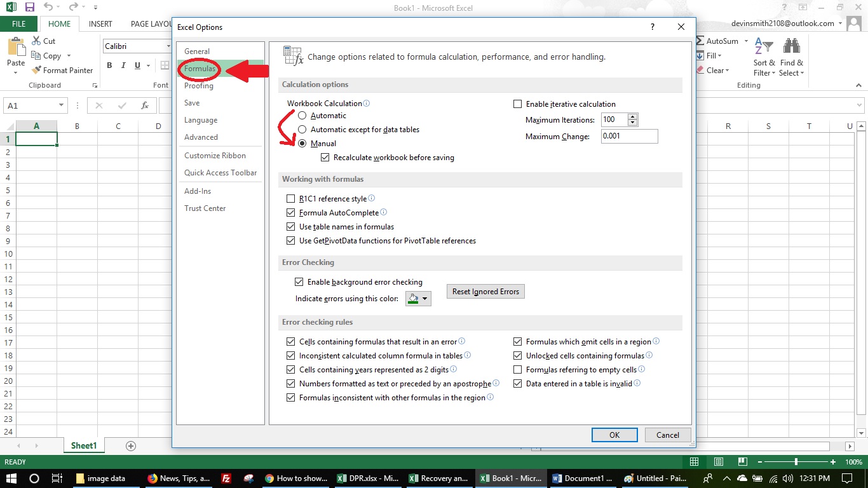Enable Formulas referring to empty cells
The height and width of the screenshot is (488, 868).
coord(517,370)
